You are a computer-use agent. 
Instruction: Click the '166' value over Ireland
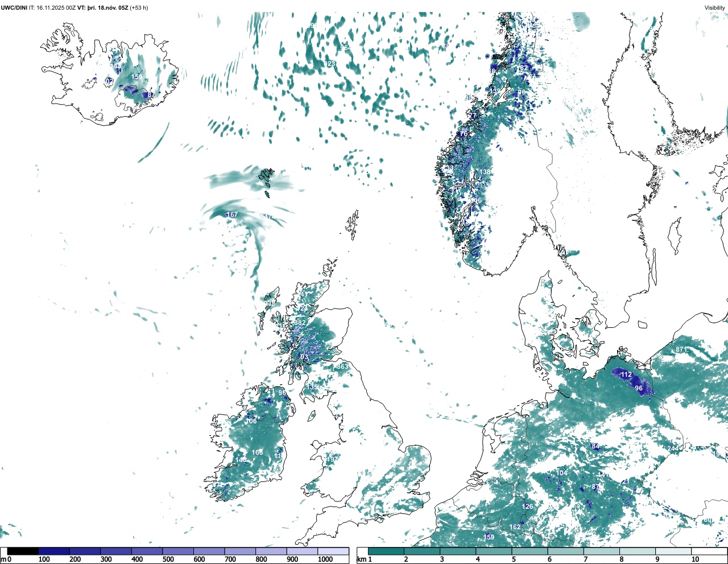(x=258, y=452)
